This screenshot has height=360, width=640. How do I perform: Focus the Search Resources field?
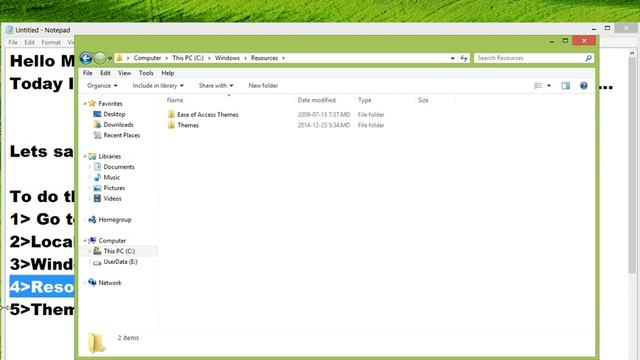tap(533, 58)
